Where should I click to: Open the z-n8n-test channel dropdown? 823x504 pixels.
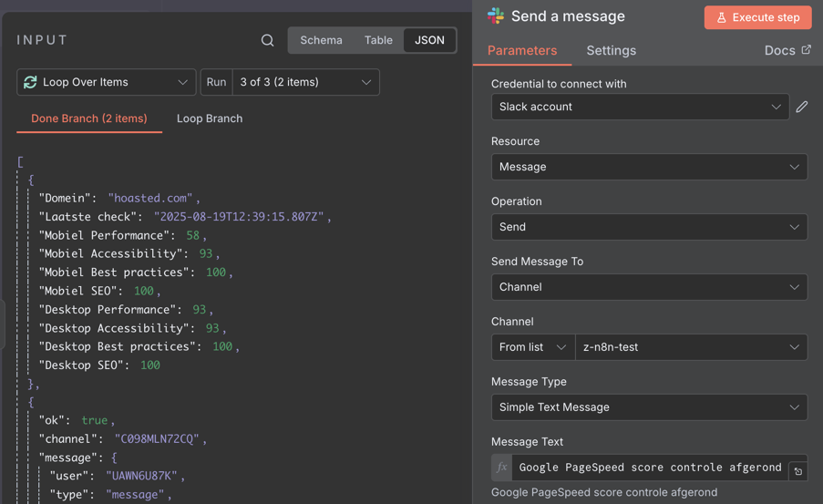click(x=691, y=347)
